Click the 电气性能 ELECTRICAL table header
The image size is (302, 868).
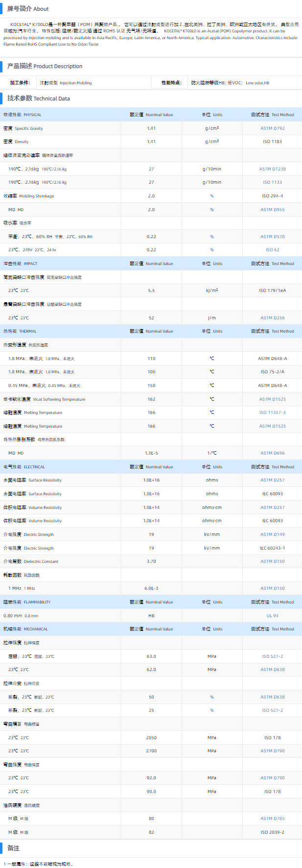(x=24, y=467)
